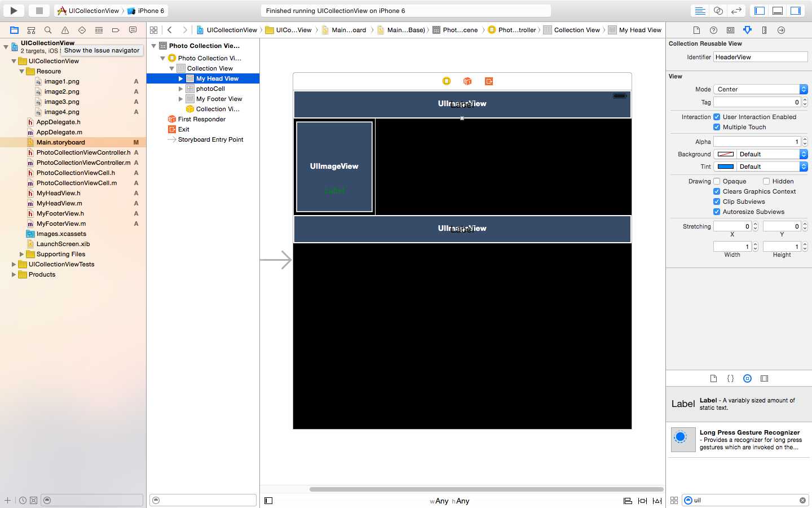
Task: Expand the Supporting Files folder
Action: click(x=21, y=254)
